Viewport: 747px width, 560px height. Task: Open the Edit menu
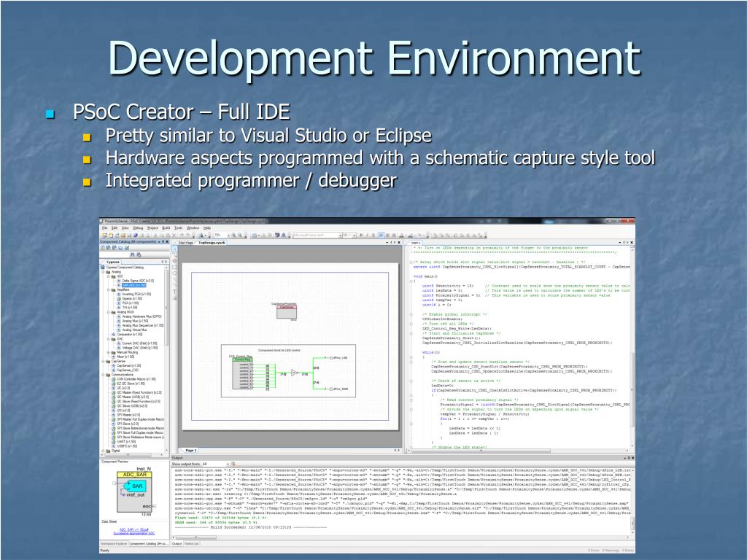[115, 228]
